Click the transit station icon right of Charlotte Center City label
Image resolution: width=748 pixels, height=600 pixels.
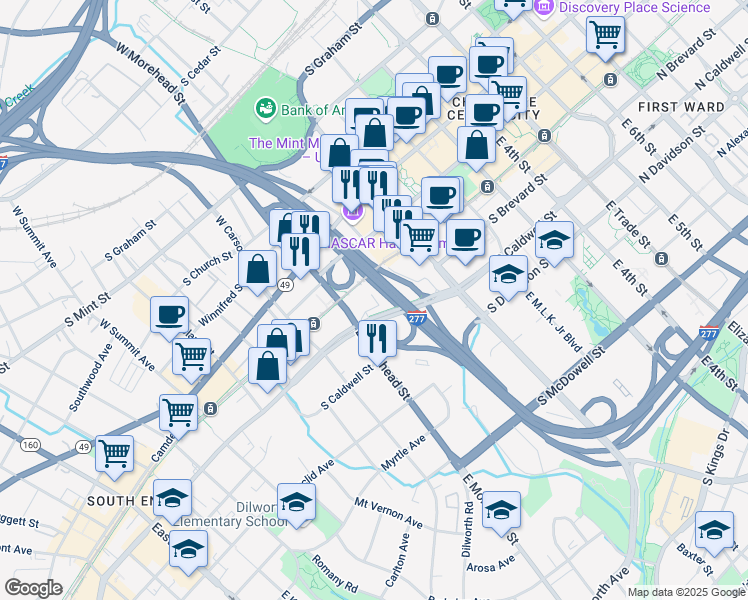pos(544,136)
